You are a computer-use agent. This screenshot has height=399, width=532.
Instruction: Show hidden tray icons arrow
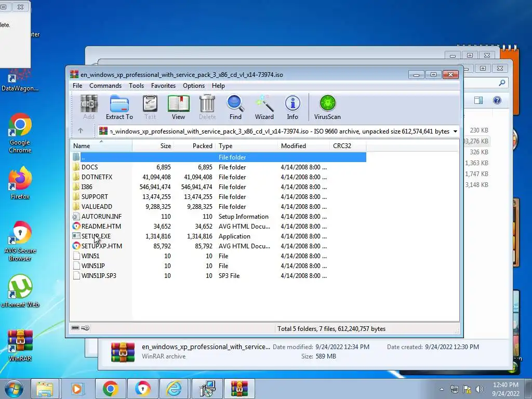pos(442,389)
